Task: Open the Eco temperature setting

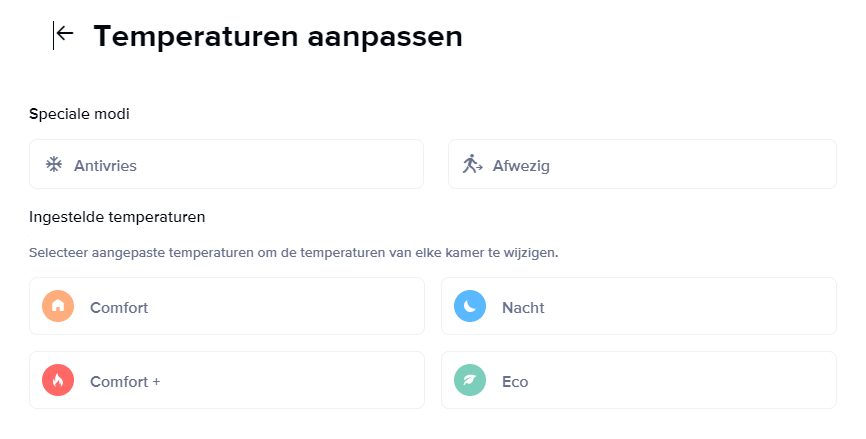Action: point(638,380)
